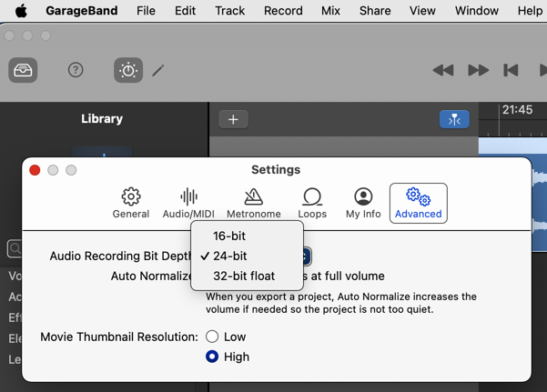Open the Editors pencil button
The height and width of the screenshot is (392, 547).
(x=158, y=70)
